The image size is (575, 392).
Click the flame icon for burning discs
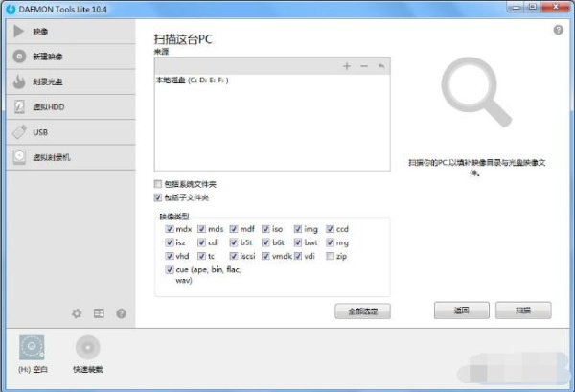(x=19, y=81)
